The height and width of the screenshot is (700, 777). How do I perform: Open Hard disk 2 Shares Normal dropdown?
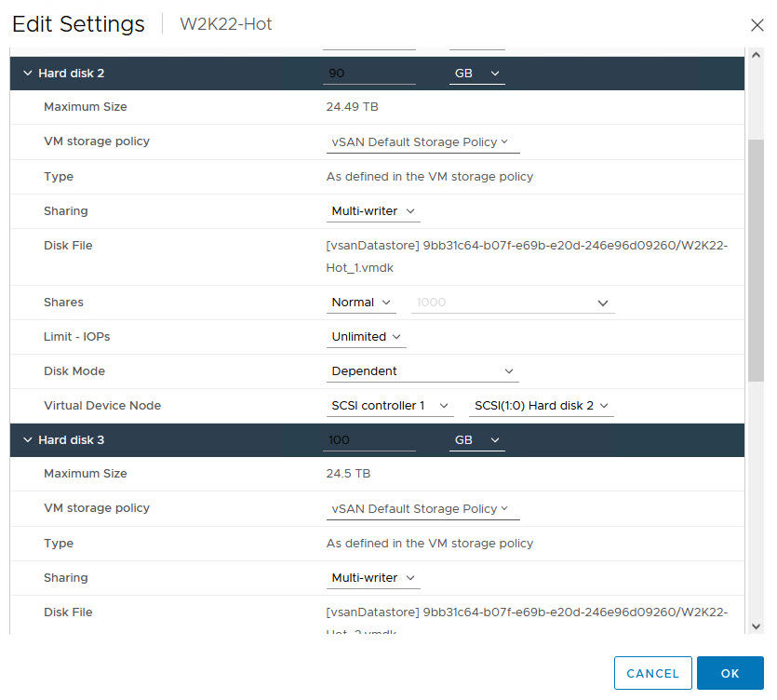tap(362, 303)
